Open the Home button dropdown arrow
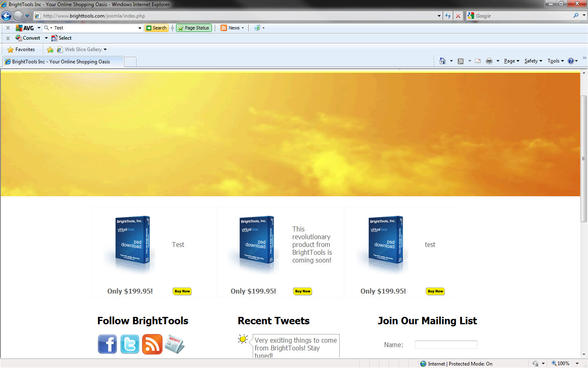This screenshot has height=368, width=588. [451, 61]
